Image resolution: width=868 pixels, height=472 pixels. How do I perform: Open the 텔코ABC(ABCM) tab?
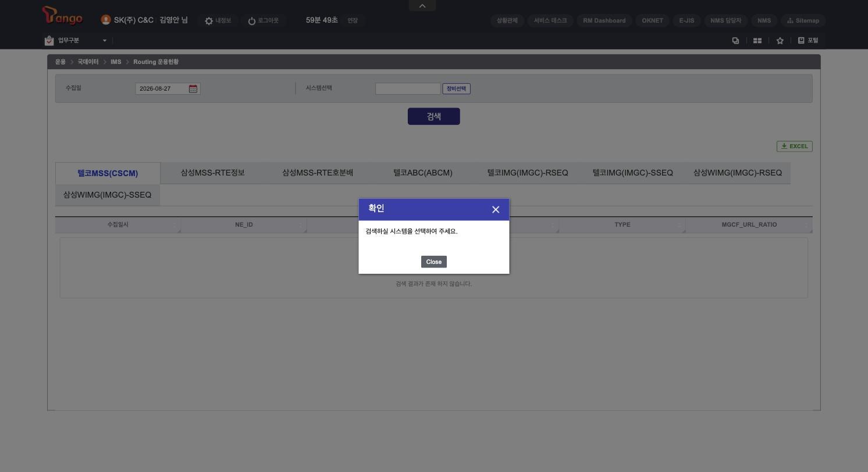(423, 173)
